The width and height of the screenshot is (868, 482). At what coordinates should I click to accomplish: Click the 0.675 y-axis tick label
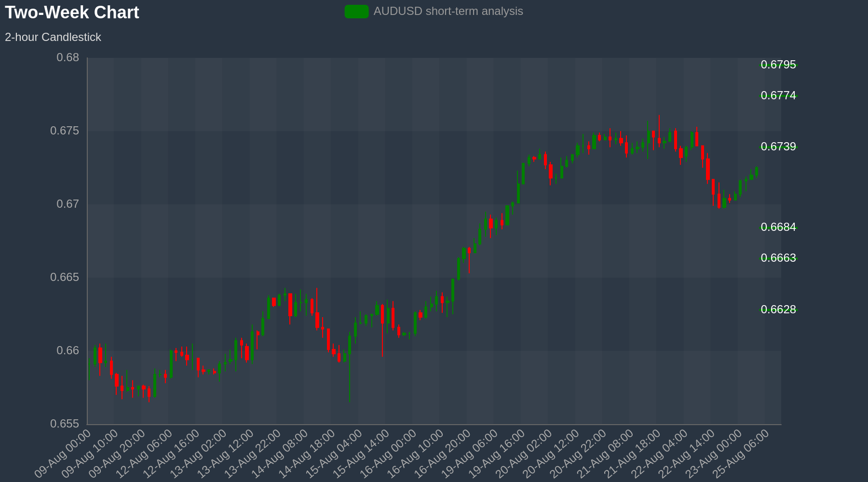pyautogui.click(x=65, y=131)
